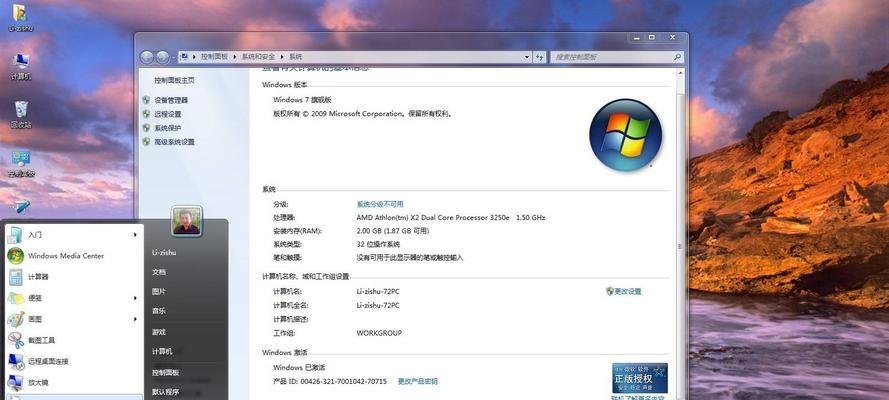The image size is (889, 400).
Task: Expand submenu arrow beside 入门
Action: click(135, 234)
